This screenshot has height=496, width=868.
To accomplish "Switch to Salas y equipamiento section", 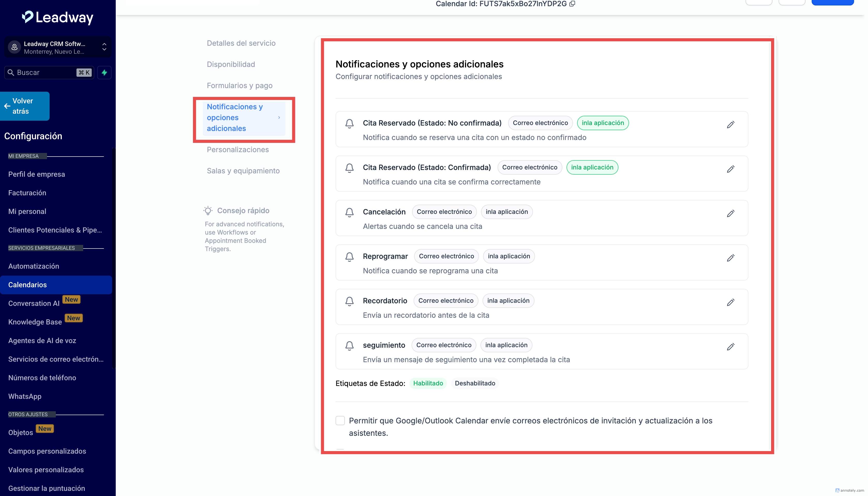I will click(x=243, y=171).
